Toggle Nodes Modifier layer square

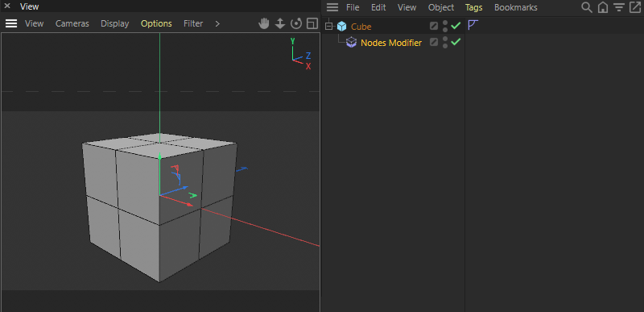pos(434,42)
